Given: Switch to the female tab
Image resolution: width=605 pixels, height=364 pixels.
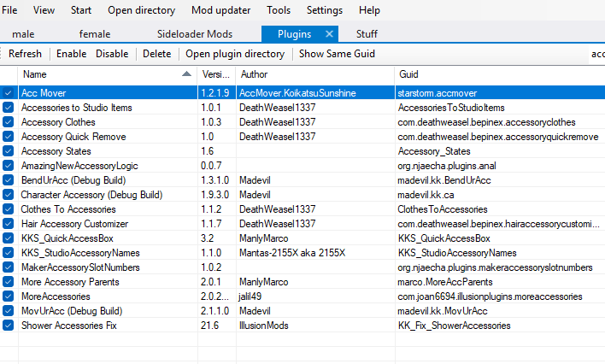Looking at the screenshot, I should [x=95, y=34].
